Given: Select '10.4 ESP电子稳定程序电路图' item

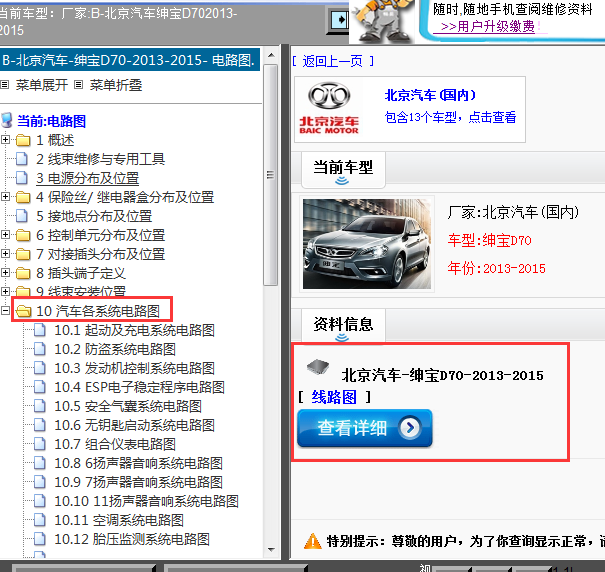Looking at the screenshot, I should pyautogui.click(x=139, y=387).
